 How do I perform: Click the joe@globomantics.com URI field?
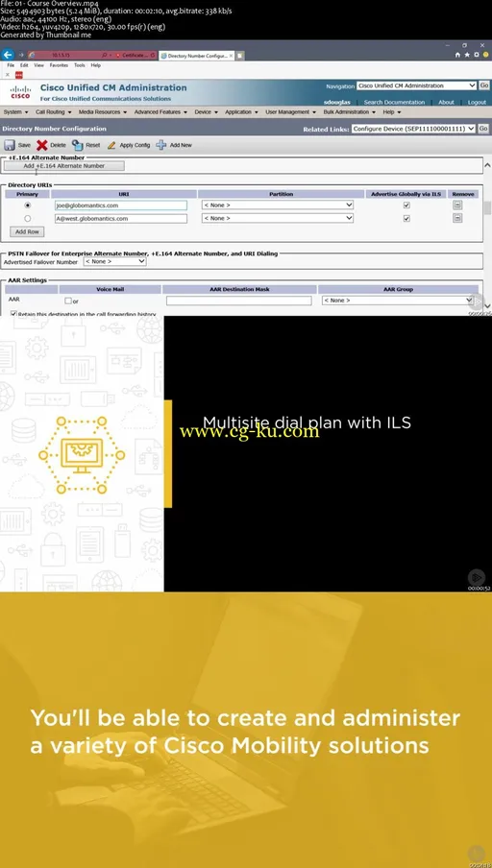coord(121,205)
